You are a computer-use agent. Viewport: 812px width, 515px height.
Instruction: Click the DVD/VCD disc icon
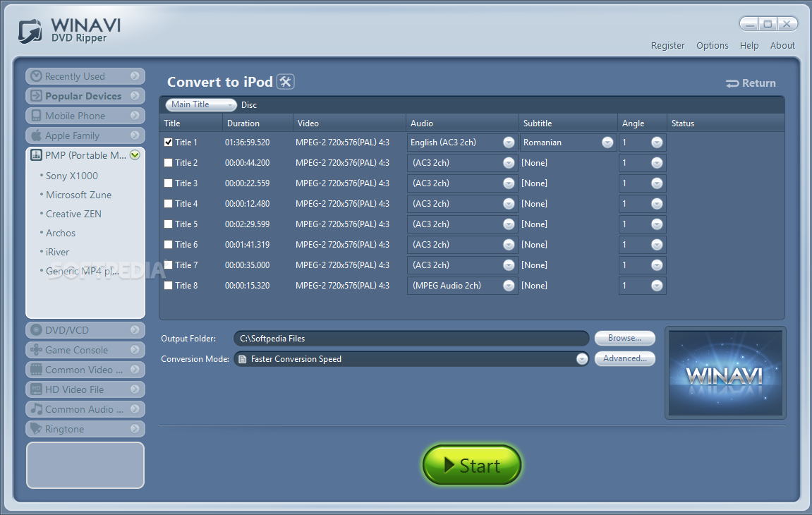[36, 330]
